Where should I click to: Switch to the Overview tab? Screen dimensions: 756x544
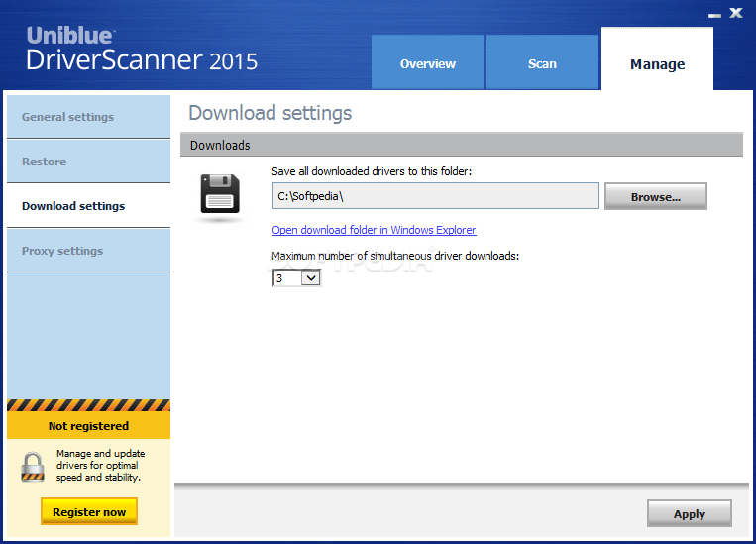point(428,62)
